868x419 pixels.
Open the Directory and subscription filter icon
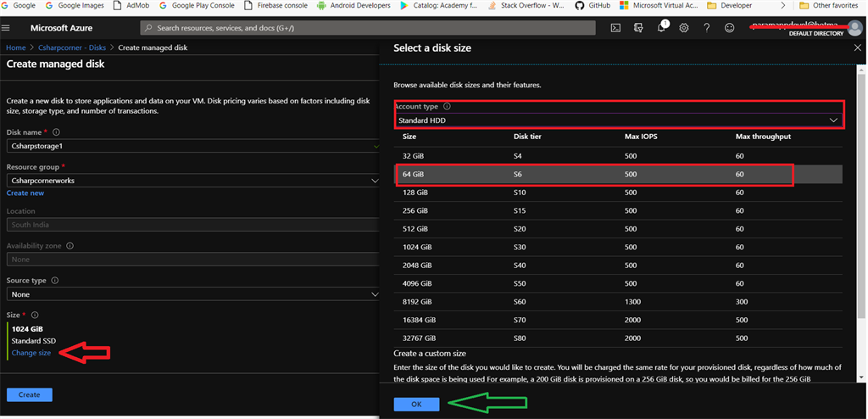(x=638, y=28)
